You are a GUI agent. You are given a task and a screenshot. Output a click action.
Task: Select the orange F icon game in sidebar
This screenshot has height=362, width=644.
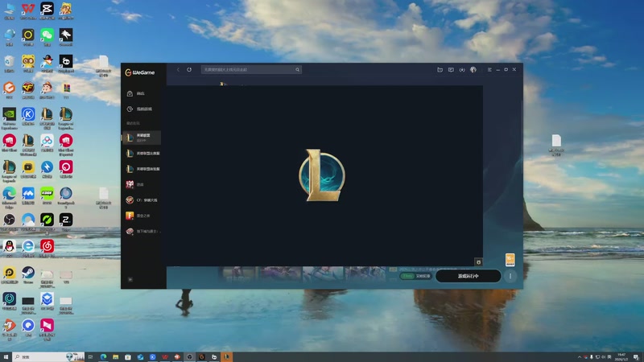point(138,216)
